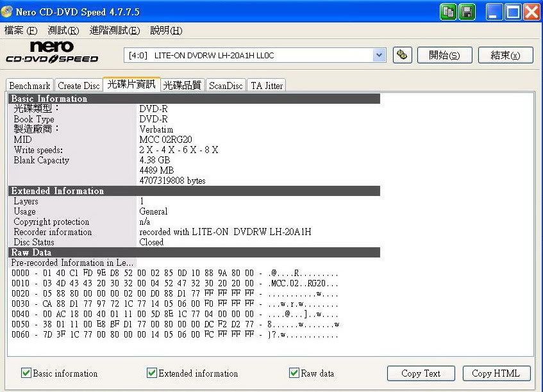
Task: Click the write speeds value 2 X - 4 X - 6 X - 8 X
Action: (179, 150)
